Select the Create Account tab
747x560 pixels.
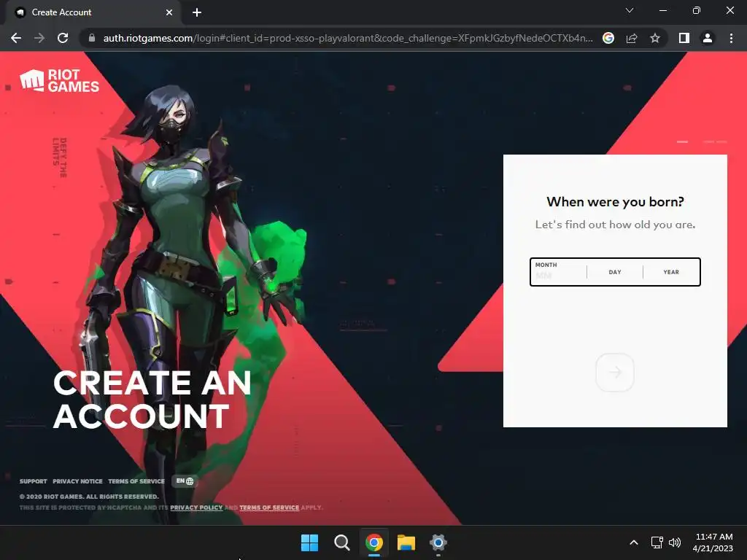click(x=93, y=12)
